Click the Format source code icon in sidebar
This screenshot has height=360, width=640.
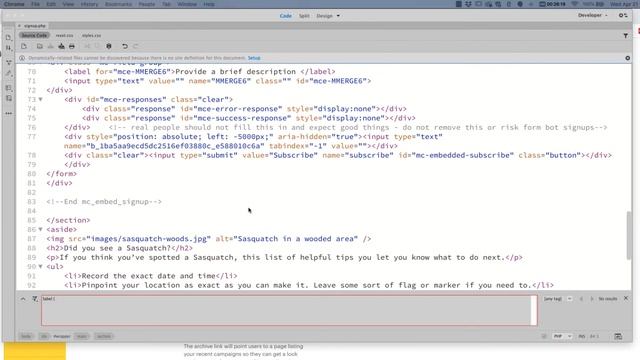point(9,73)
